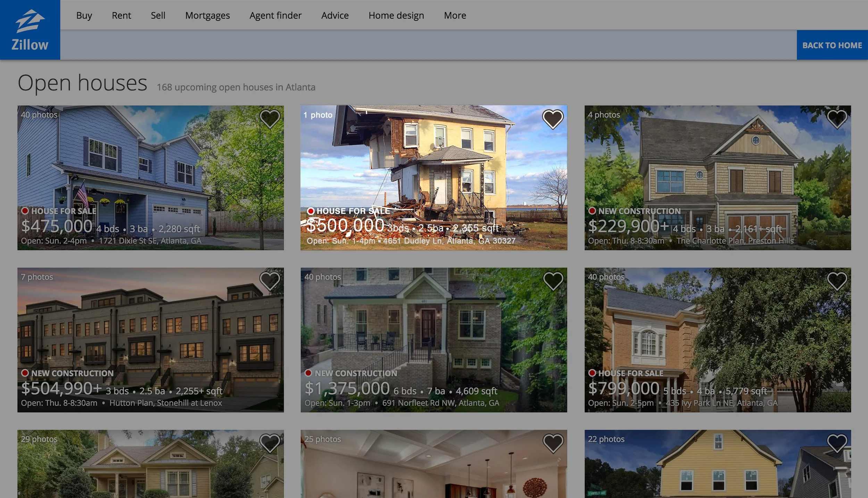Open the Advice menu

[335, 15]
